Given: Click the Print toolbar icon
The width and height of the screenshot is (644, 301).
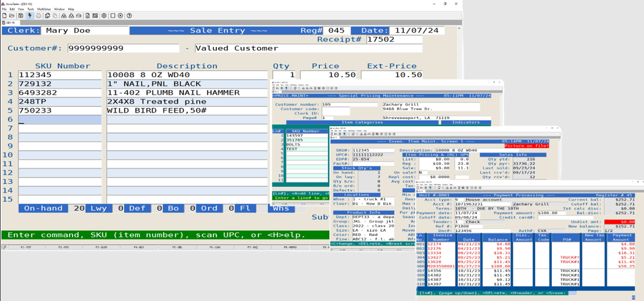Looking at the screenshot, I should pos(38,15).
